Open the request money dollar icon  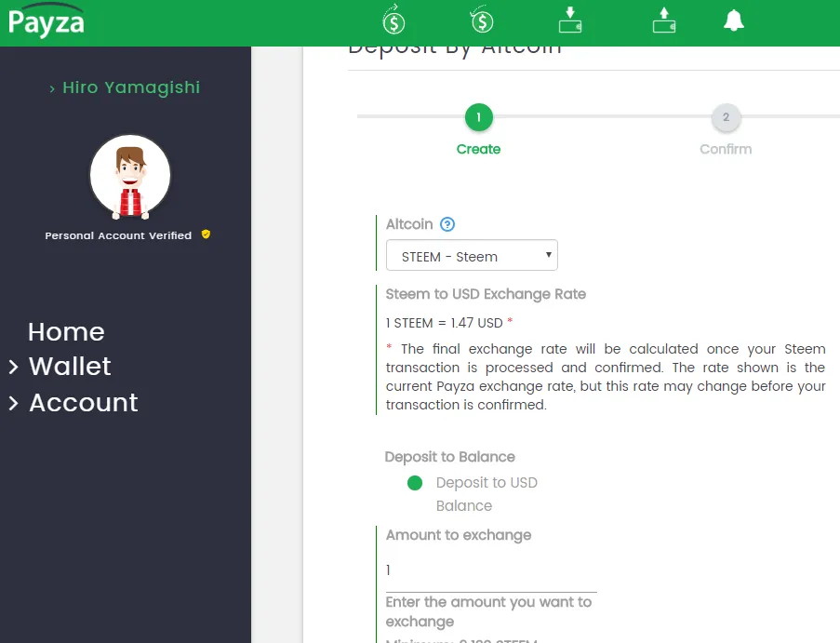point(482,20)
